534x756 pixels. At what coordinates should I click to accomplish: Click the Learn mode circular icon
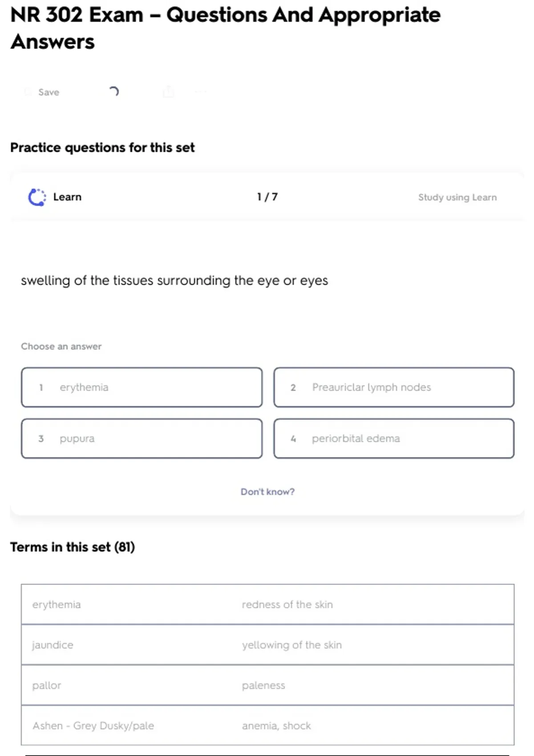pyautogui.click(x=37, y=197)
